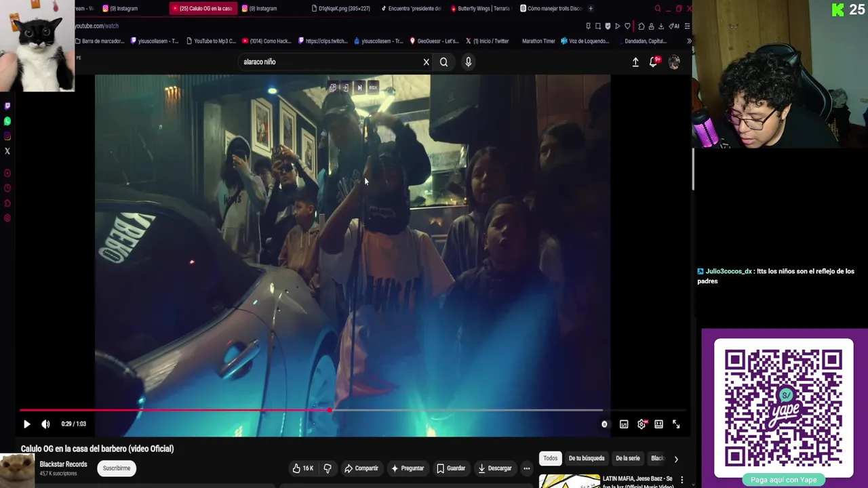Open YouTube to Mp3 bookmark
The width and height of the screenshot is (868, 488).
tap(211, 41)
